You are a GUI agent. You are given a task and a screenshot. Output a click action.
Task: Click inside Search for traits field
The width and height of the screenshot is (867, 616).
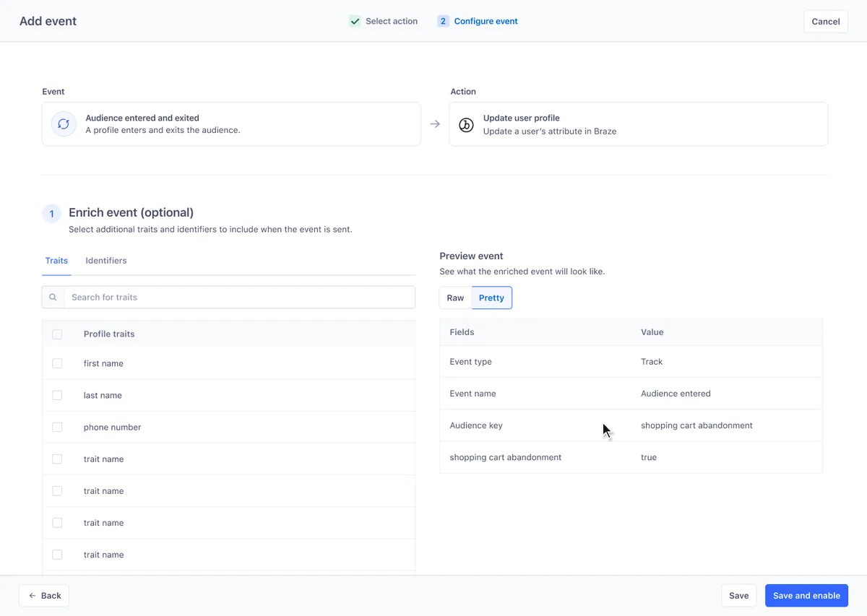coord(239,298)
